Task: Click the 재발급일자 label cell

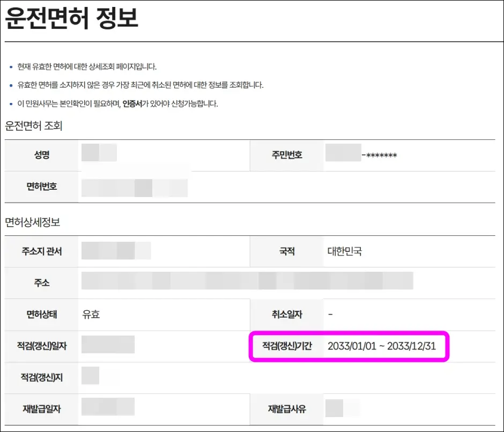Action: pos(41,409)
